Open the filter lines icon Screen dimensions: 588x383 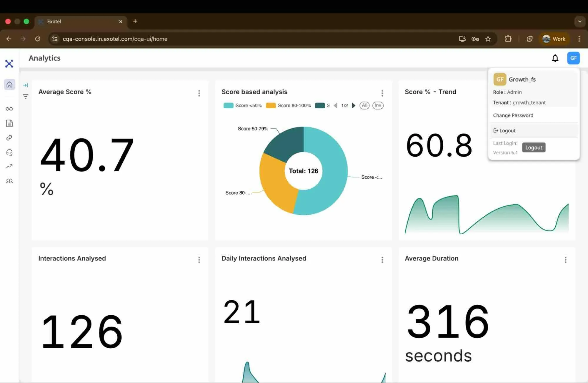(26, 96)
